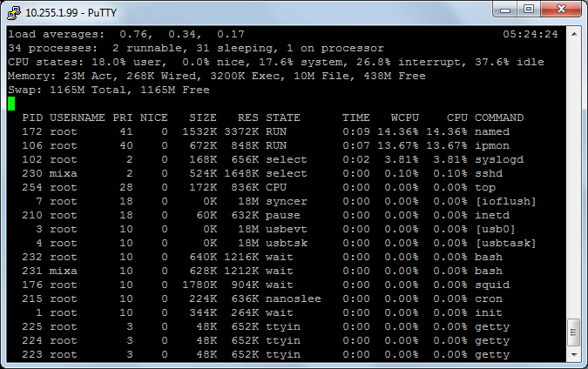
Task: Click the 'Memory:' label
Action: coord(32,76)
